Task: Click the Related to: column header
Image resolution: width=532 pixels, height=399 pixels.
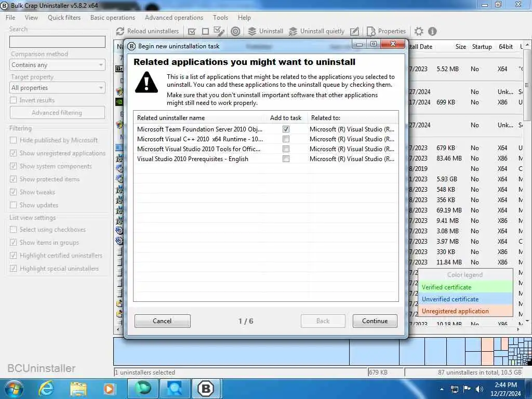Action: [x=352, y=118]
